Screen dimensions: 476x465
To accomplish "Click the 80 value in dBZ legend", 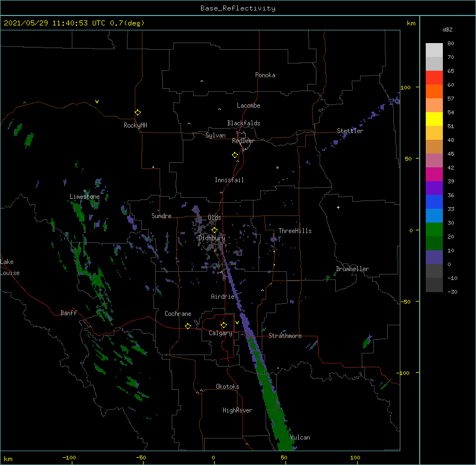I will coord(451,44).
